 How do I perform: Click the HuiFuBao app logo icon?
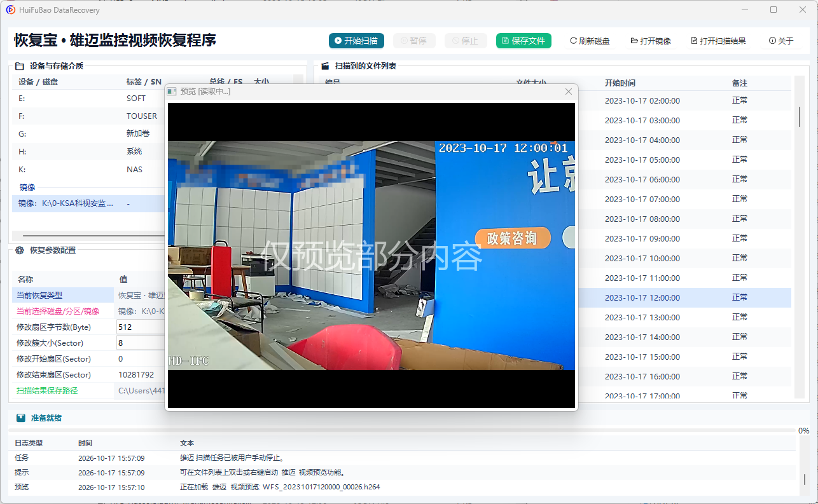coord(11,10)
